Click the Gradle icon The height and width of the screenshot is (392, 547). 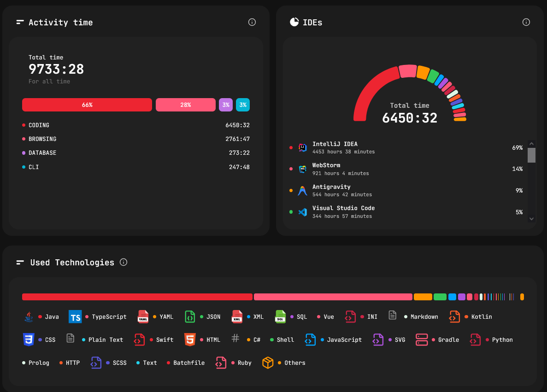tap(421, 339)
